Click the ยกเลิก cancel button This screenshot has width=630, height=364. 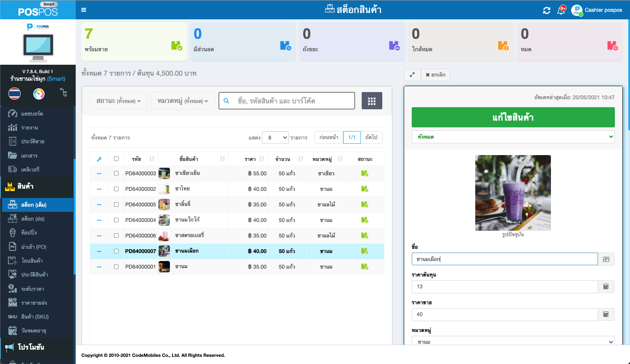coord(435,75)
